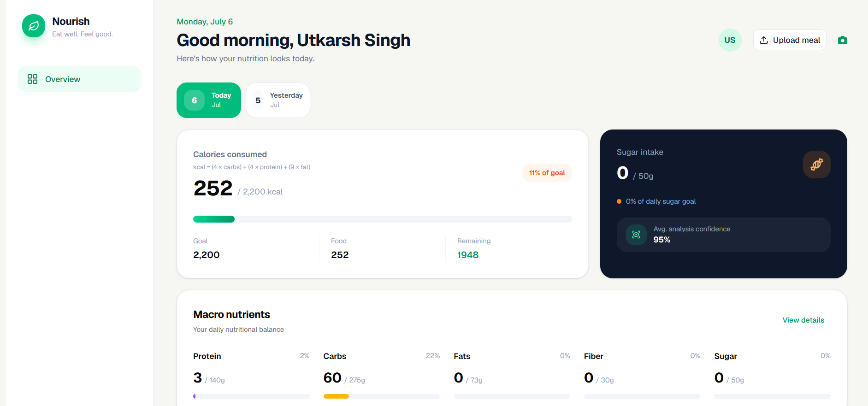Click the Overview grid icon in sidebar
Viewport: 868px width, 406px height.
tap(32, 79)
